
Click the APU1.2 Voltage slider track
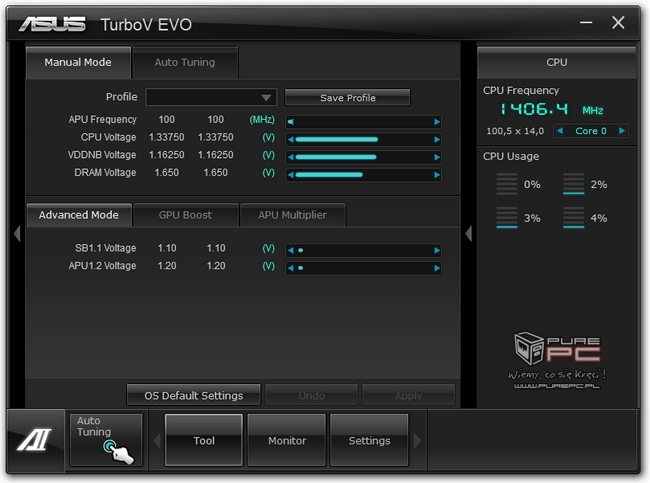click(364, 268)
